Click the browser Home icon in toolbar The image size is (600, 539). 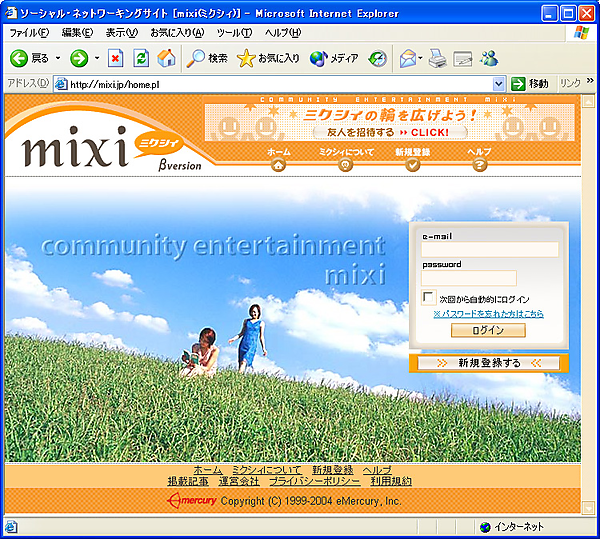coord(166,58)
